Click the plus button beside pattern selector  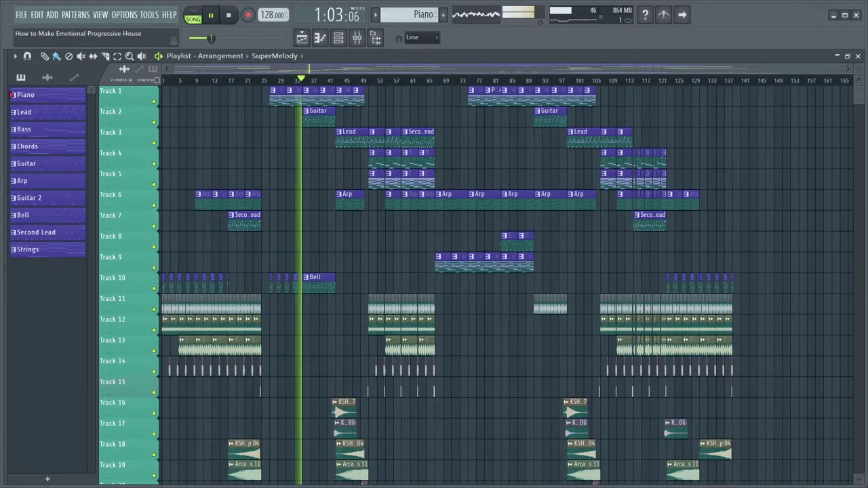tap(443, 14)
